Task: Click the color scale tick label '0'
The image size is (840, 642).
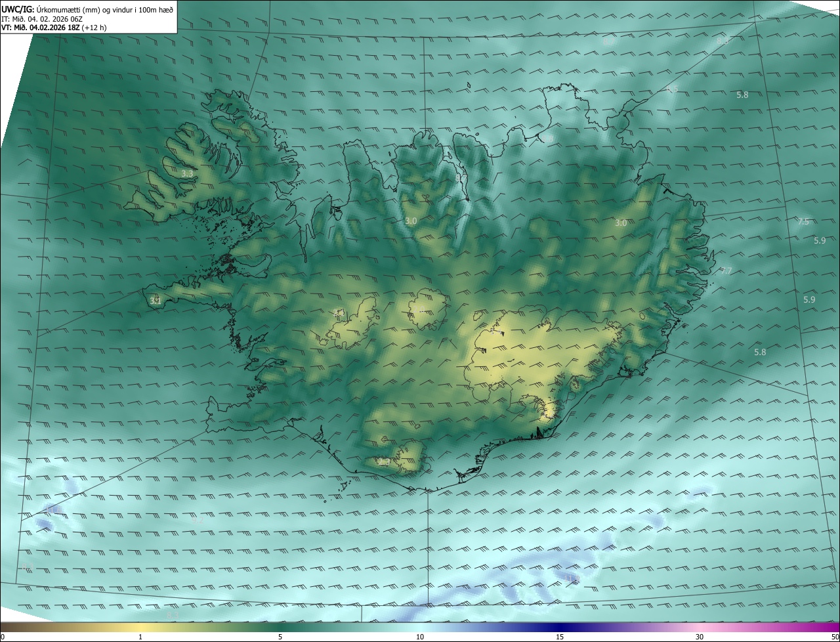Action: [3, 637]
